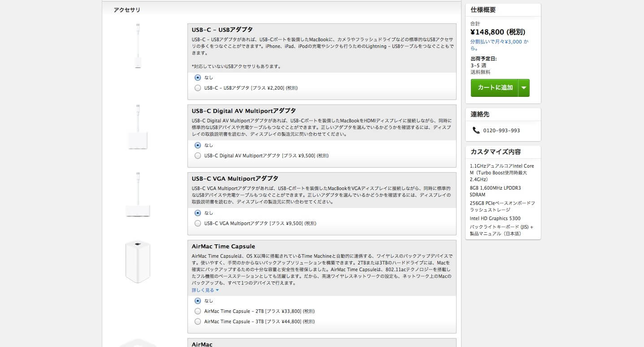Select なし for USB-C VGA Multiportアダプタ

tap(198, 213)
